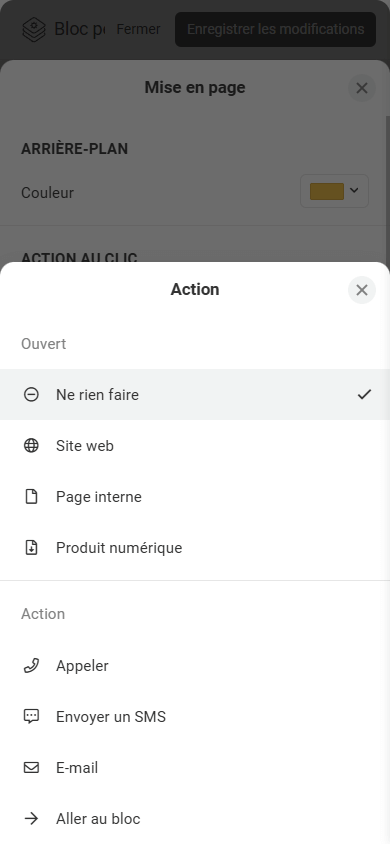Viewport: 390px width, 844px height.
Task: Select Site web as the action
Action: coord(195,446)
